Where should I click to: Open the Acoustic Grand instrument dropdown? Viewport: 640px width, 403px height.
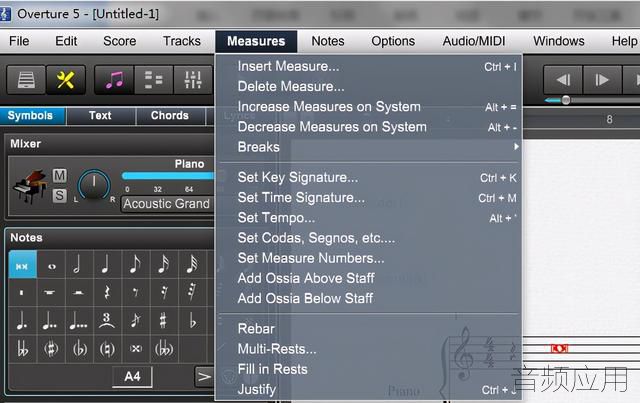click(x=167, y=203)
